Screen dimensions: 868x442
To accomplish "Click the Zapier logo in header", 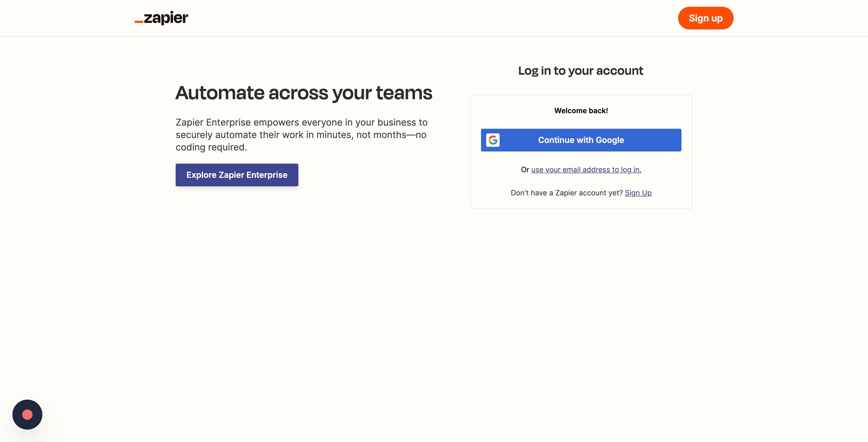I will 161,18.
